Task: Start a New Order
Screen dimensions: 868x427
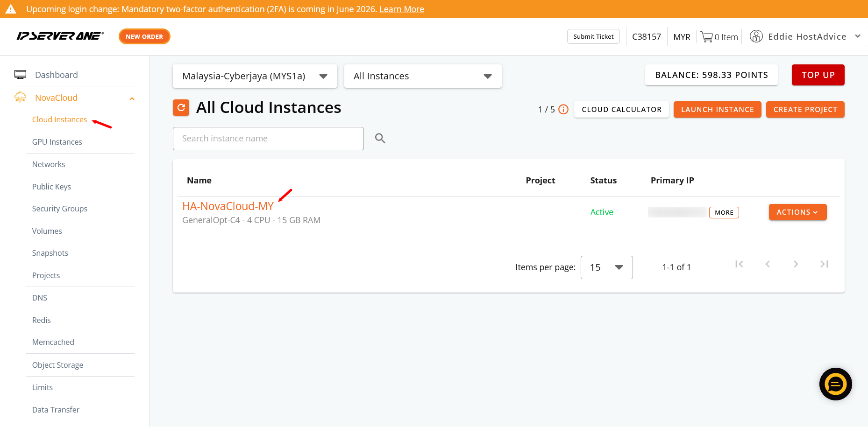Action: [144, 36]
